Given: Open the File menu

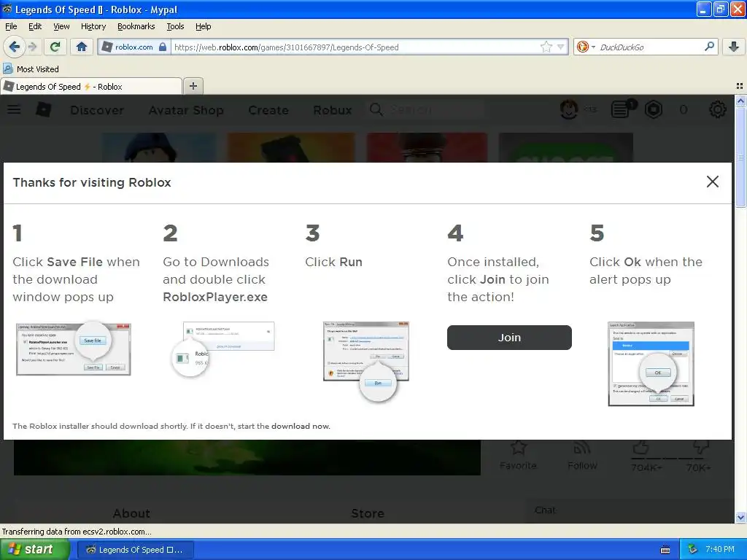Looking at the screenshot, I should pyautogui.click(x=11, y=26).
